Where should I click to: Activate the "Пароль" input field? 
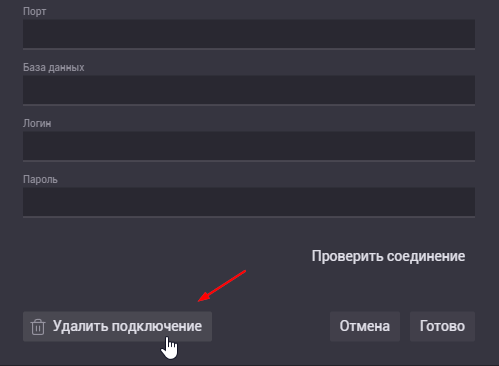pyautogui.click(x=249, y=202)
